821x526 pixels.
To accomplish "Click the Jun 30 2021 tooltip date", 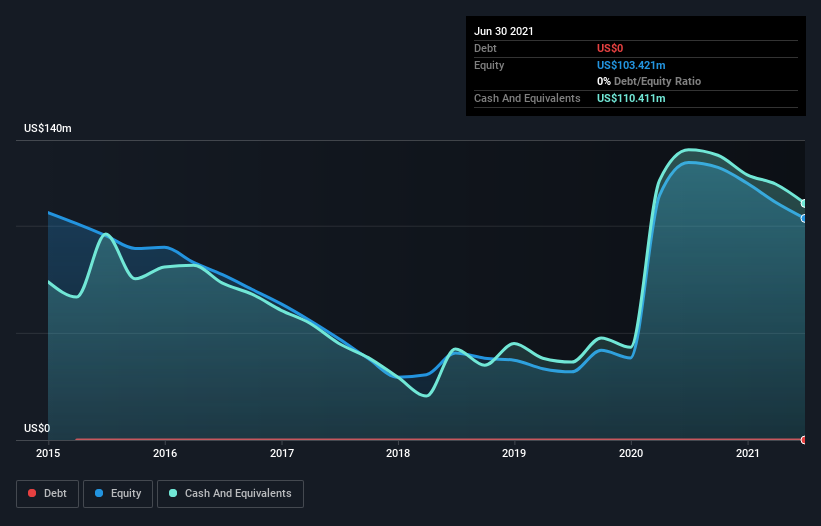I will click(x=504, y=31).
